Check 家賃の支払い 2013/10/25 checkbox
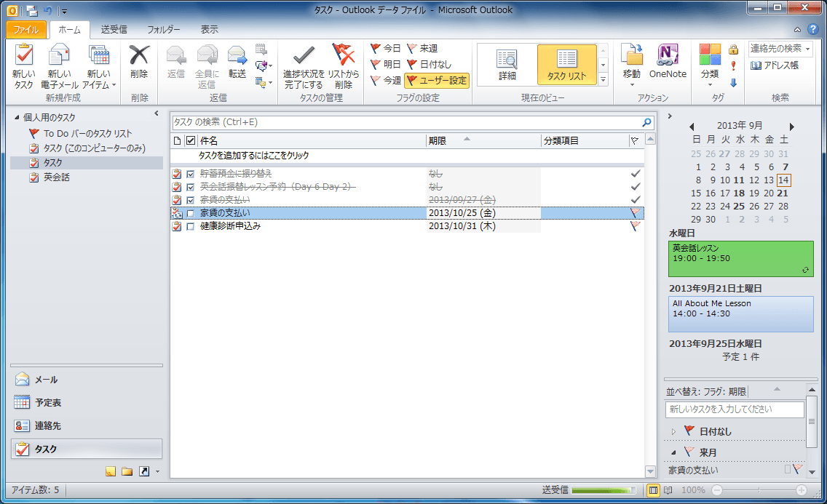827x504 pixels. [x=191, y=213]
